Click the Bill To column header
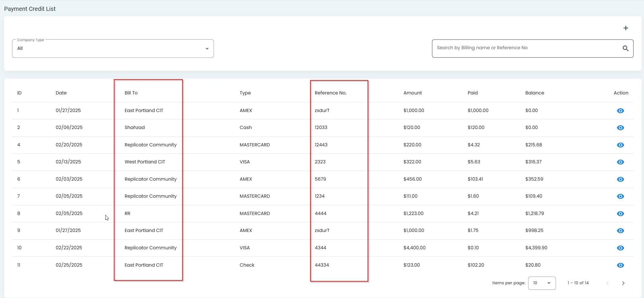644x298 pixels. click(x=131, y=93)
